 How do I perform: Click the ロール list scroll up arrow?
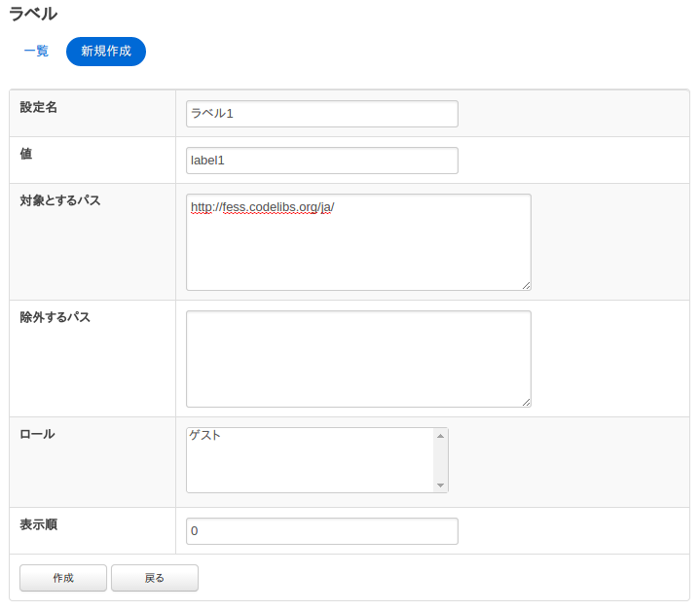coord(440,436)
